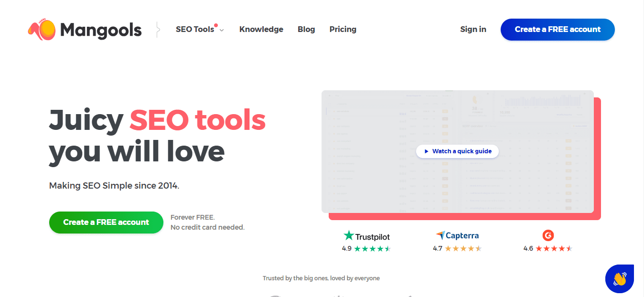Open the Blog link
This screenshot has height=297, width=644.
[x=306, y=29]
